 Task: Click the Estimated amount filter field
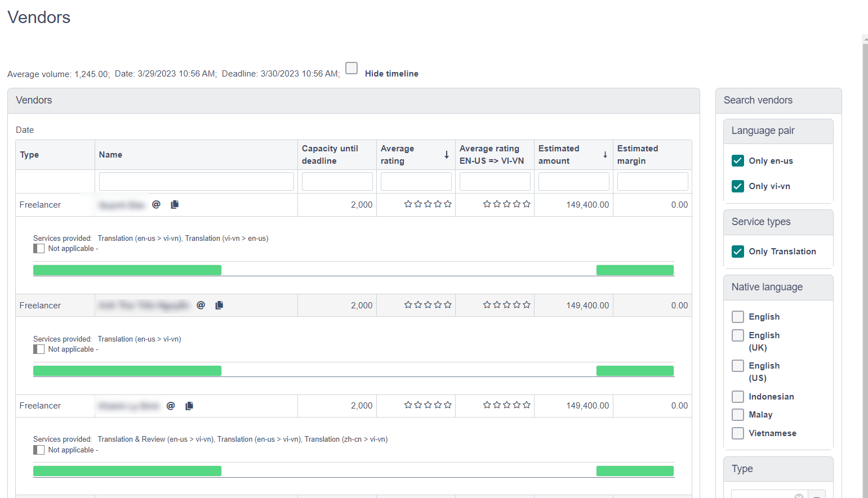pos(574,181)
